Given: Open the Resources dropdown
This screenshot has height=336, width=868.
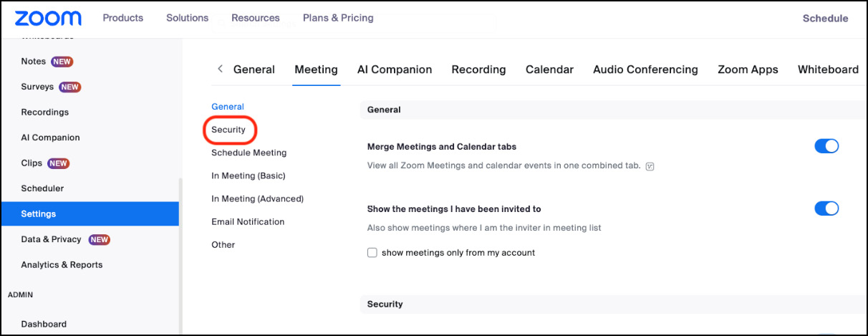Looking at the screenshot, I should pyautogui.click(x=256, y=18).
